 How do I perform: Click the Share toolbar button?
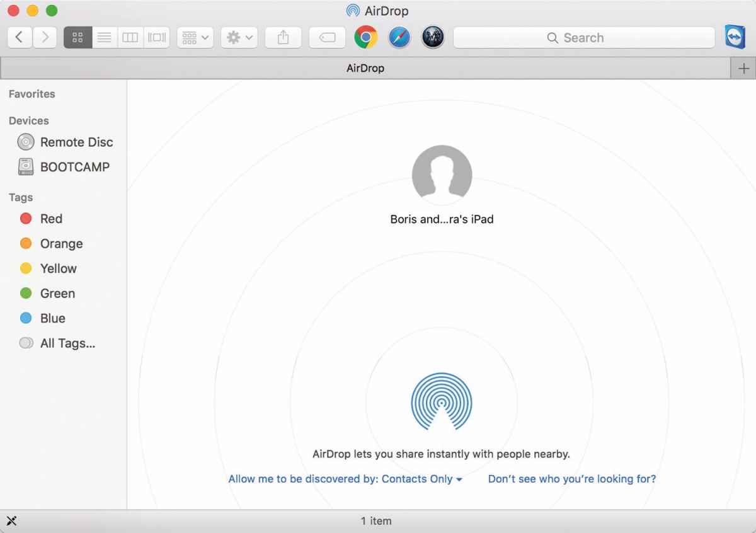tap(283, 37)
